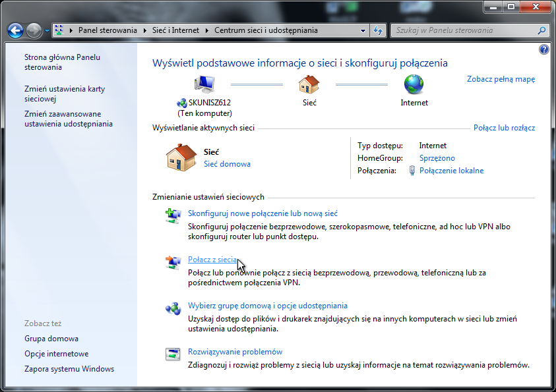Click the computer icon above SKUNISZ612
Viewport: 556px width, 392px height.
coord(204,84)
